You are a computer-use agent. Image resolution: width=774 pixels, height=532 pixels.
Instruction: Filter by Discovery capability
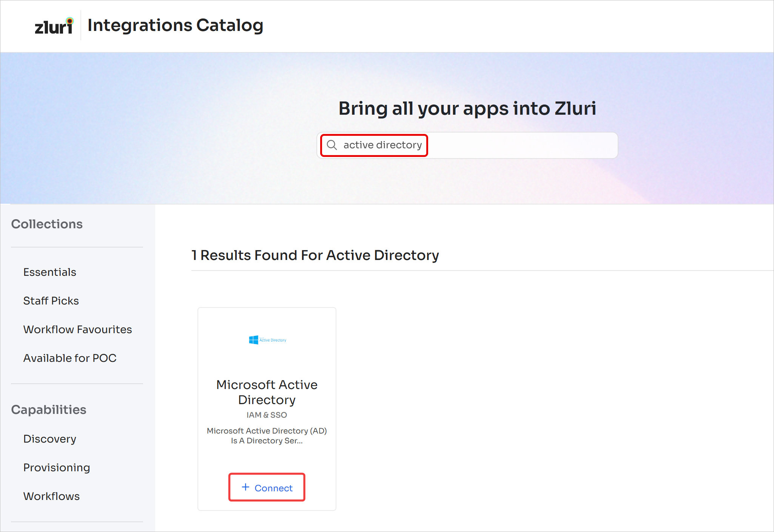pos(50,439)
